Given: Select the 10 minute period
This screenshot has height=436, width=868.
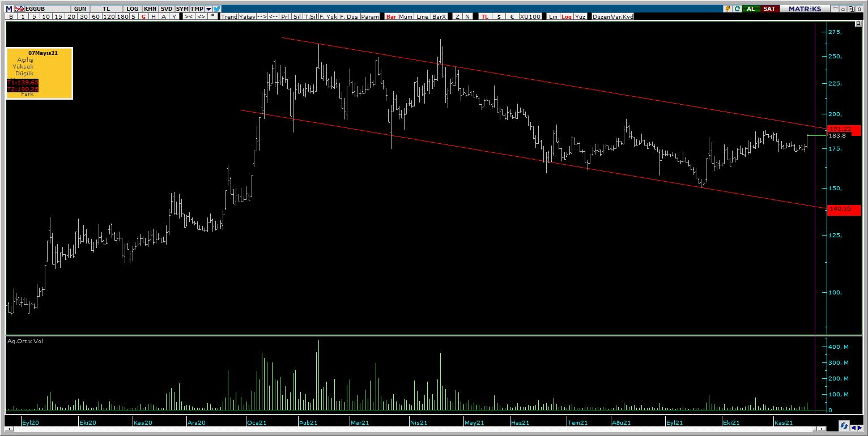Looking at the screenshot, I should (46, 17).
